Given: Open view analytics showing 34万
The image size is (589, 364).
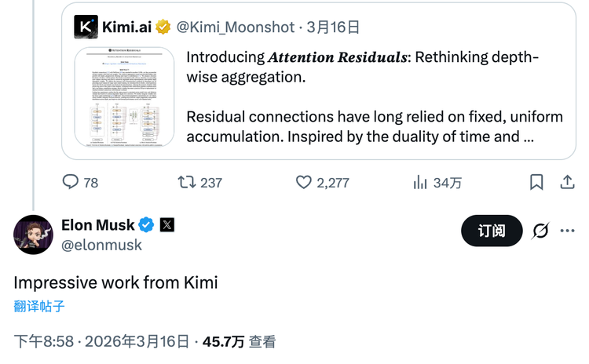Looking at the screenshot, I should click(x=420, y=182).
